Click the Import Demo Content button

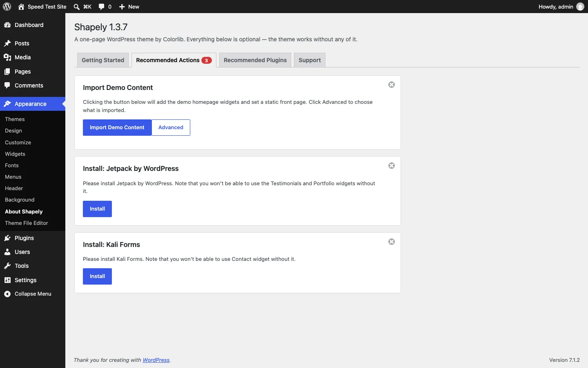(x=117, y=128)
